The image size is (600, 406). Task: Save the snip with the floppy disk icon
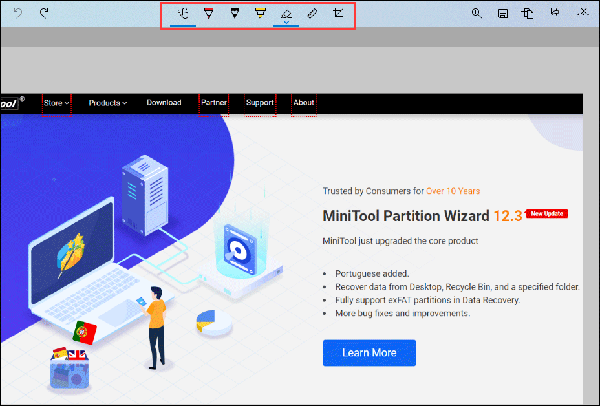[x=503, y=14]
